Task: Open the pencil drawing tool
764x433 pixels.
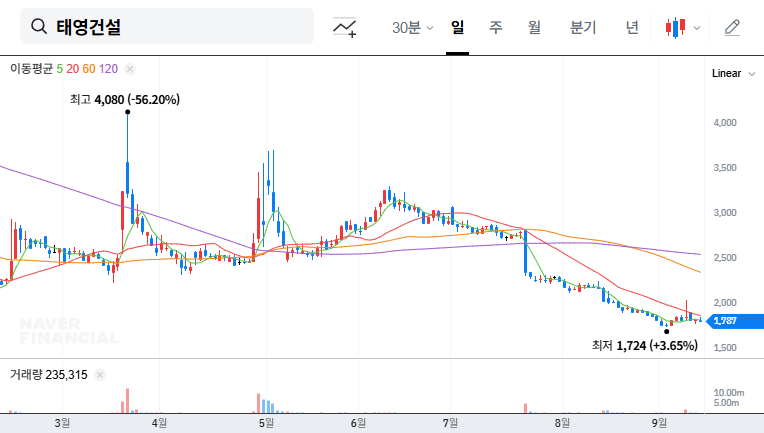Action: (x=732, y=27)
